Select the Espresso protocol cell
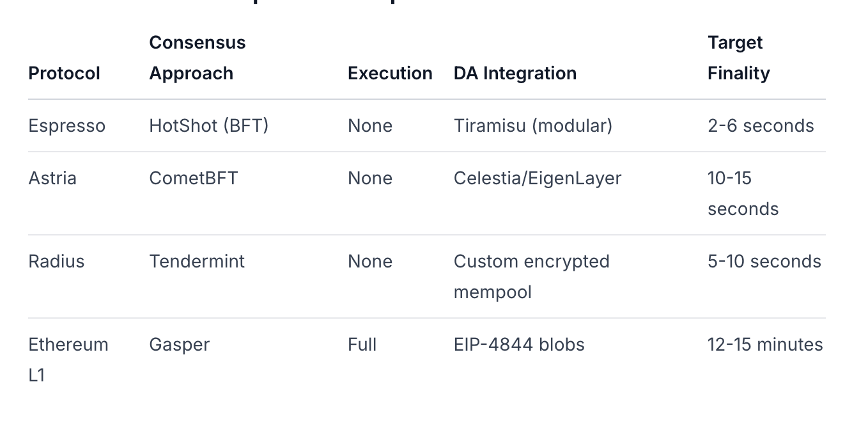Viewport: 868px width, 430px height. click(x=66, y=126)
